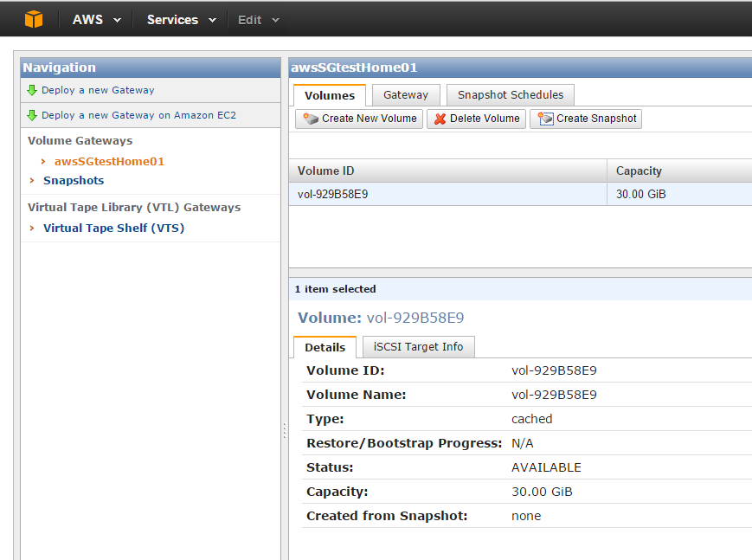Click the Navigation panel title
Image resolution: width=752 pixels, height=560 pixels.
click(x=60, y=68)
